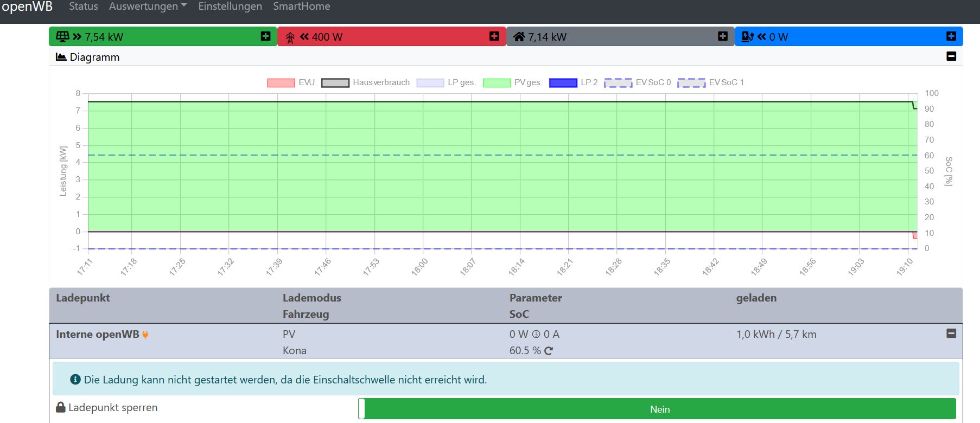Click the house consumption icon
980x423 pixels.
click(x=519, y=36)
